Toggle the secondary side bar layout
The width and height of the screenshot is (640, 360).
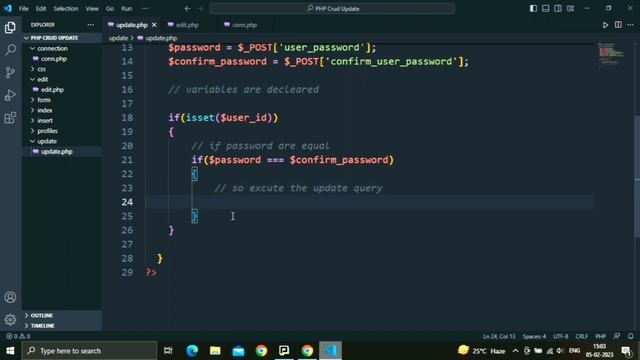pyautogui.click(x=558, y=8)
